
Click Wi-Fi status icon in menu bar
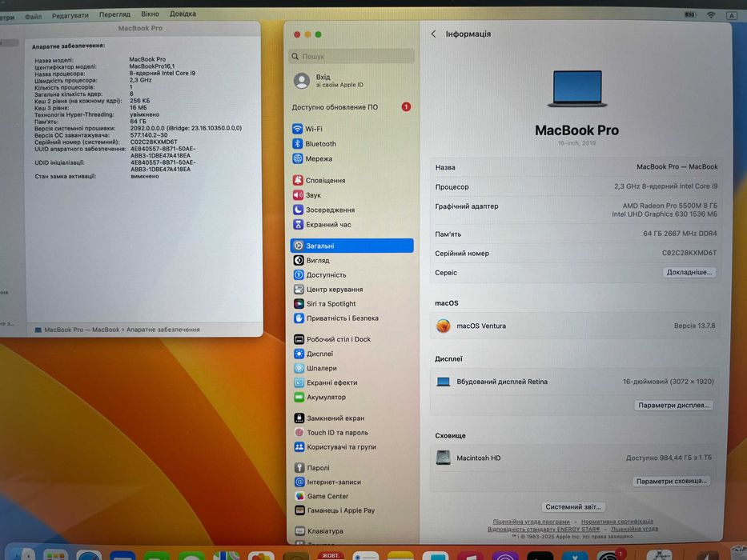(x=711, y=14)
